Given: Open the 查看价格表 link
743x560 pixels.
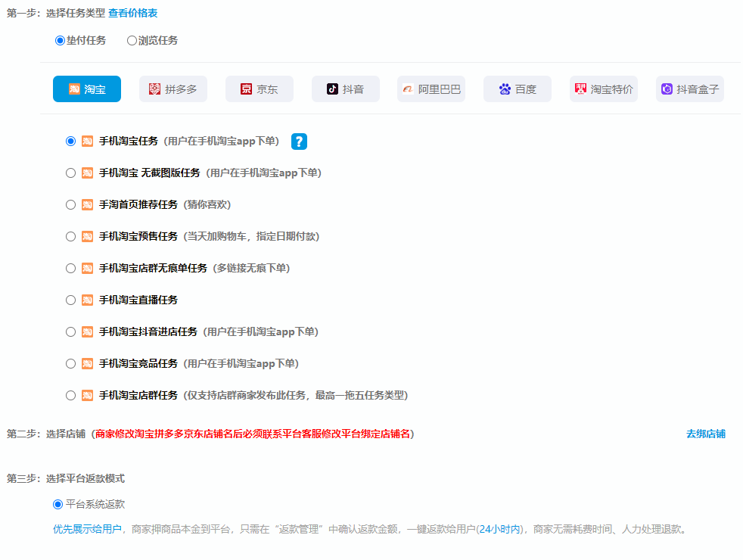Looking at the screenshot, I should click(x=132, y=14).
